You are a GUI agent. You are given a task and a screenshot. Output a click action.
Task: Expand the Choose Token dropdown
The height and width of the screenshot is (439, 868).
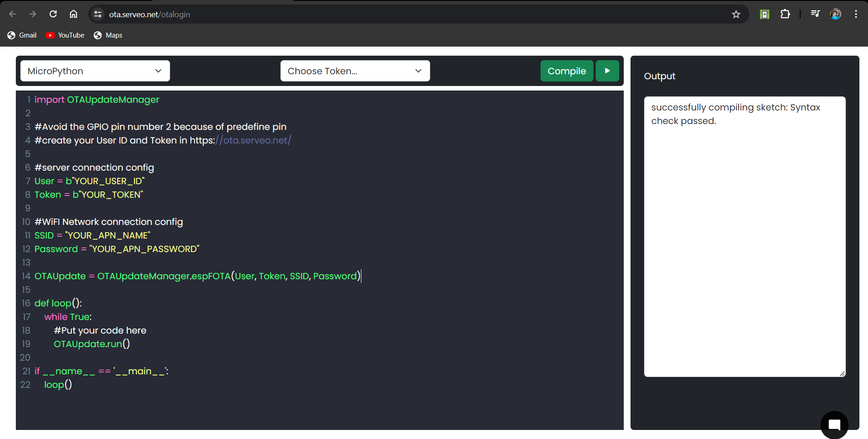[x=355, y=71]
